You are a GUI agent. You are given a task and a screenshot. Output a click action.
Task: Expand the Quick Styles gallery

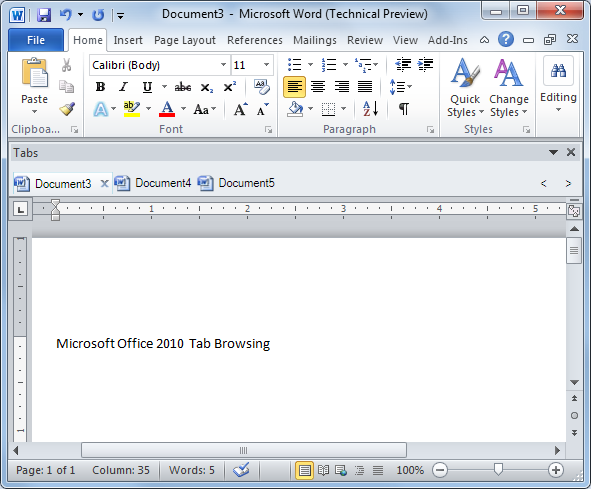[x=465, y=87]
